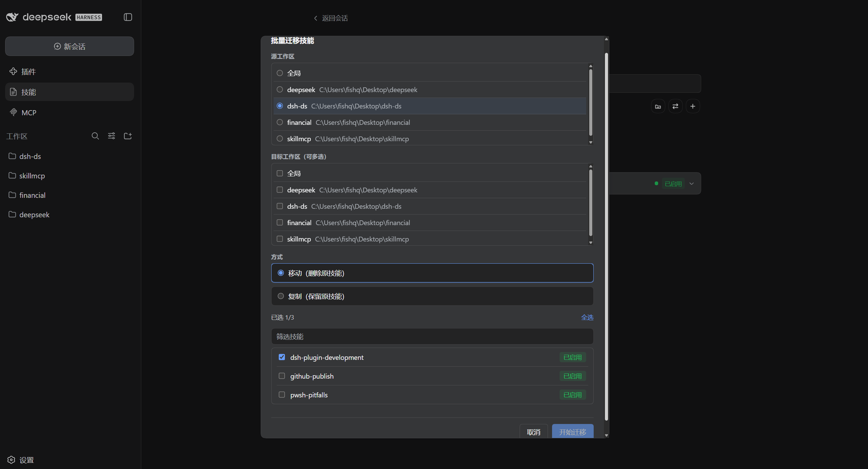Click the plugins puzzle icon in sidebar
868x469 pixels.
point(13,71)
